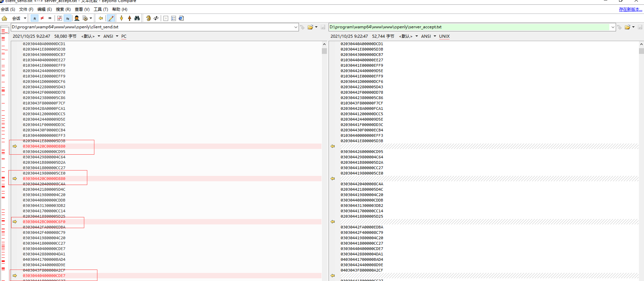Click the Home session icon

click(x=4, y=18)
